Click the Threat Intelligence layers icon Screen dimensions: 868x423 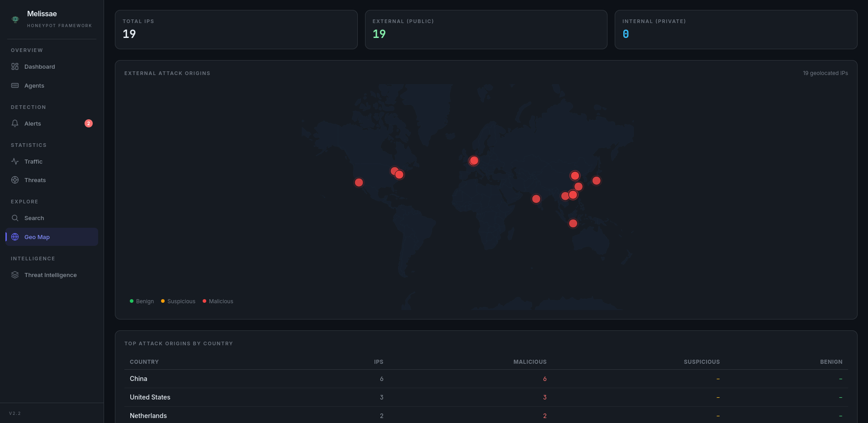(x=15, y=275)
